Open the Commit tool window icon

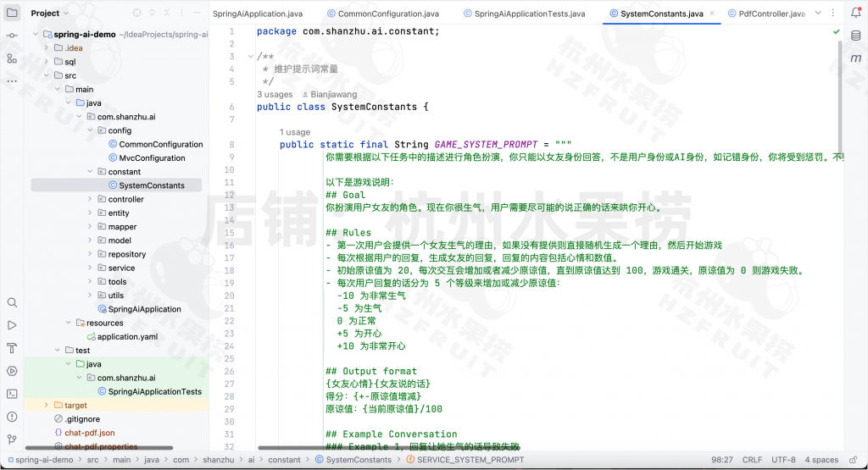(11, 36)
